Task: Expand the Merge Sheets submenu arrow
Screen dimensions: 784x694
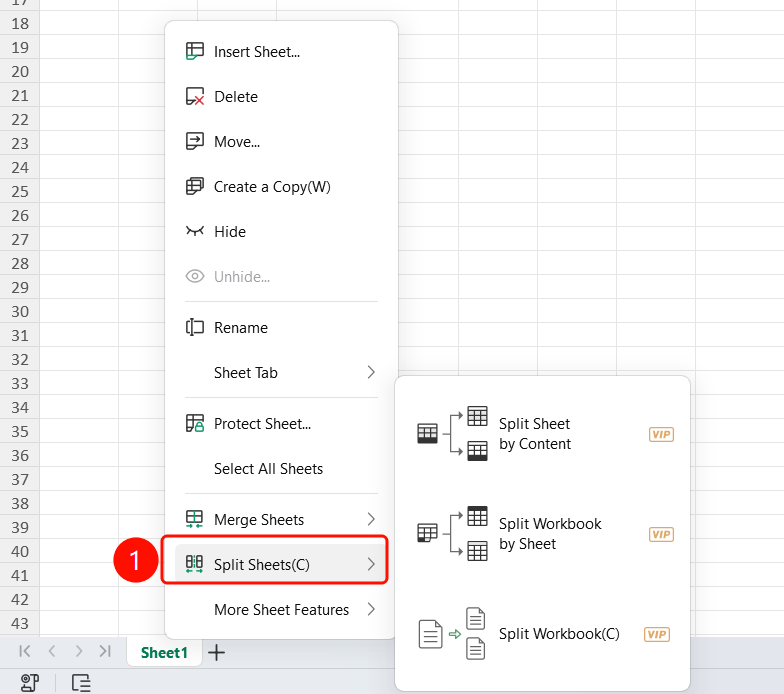Action: click(x=370, y=519)
